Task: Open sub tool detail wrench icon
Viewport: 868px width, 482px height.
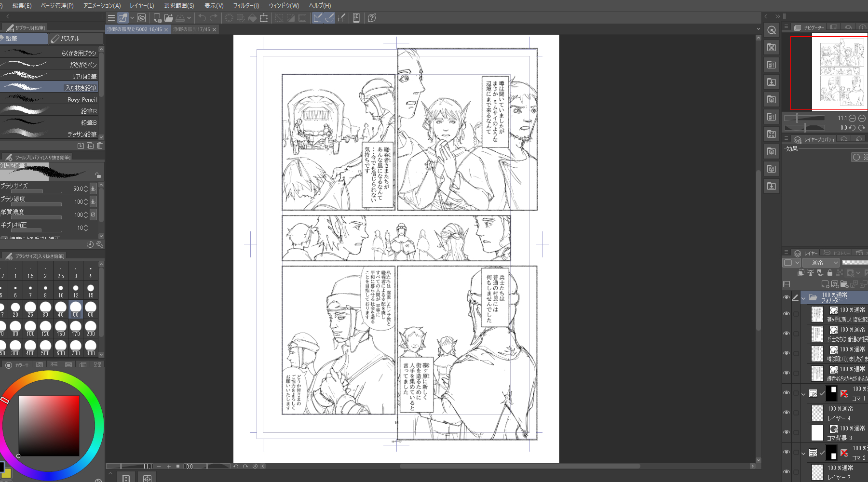Action: [100, 244]
